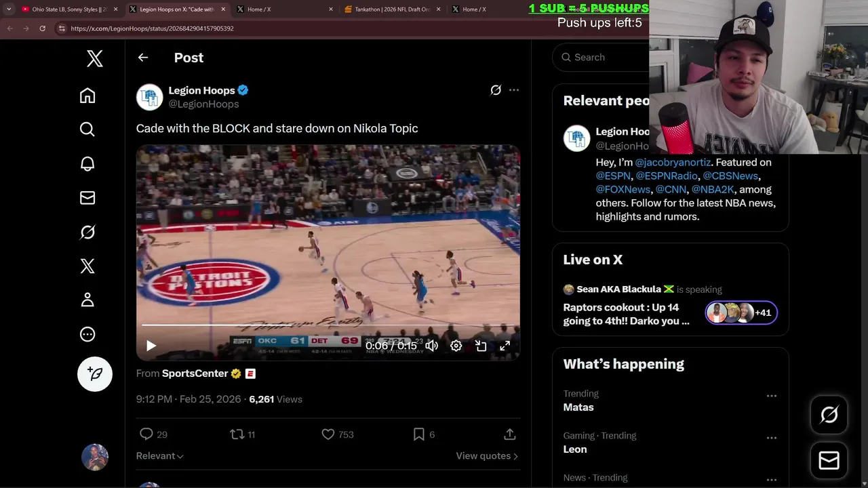Open site information icon in address bar
Image resolution: width=868 pixels, height=488 pixels.
point(62,28)
